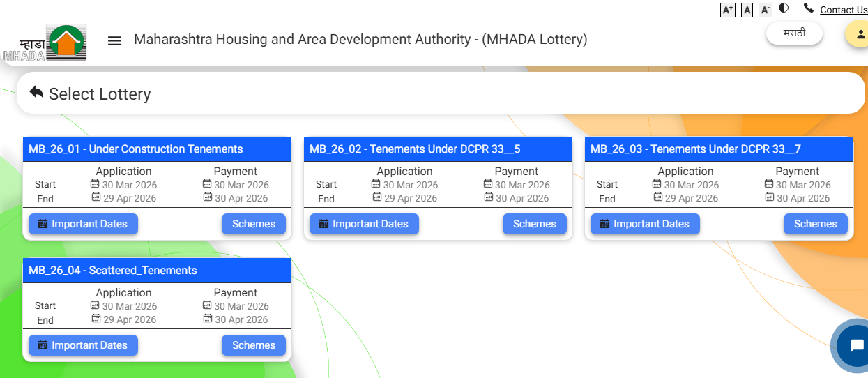The width and height of the screenshot is (868, 378).
Task: Open Schemes for Under Construction Tenements
Action: coord(254,224)
